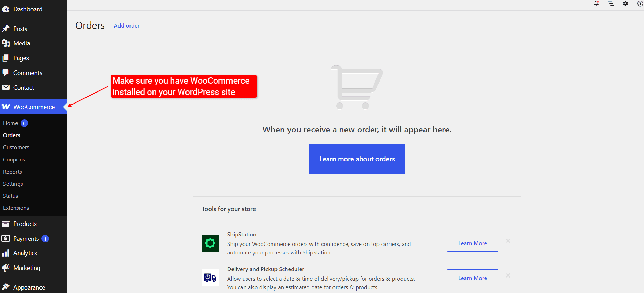Click the Products archive icon
This screenshot has width=644, height=293.
click(x=5, y=224)
